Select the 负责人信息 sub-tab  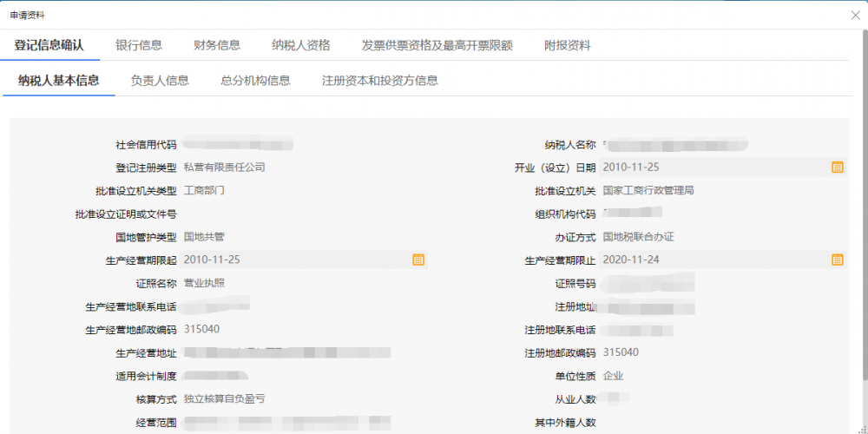(160, 81)
